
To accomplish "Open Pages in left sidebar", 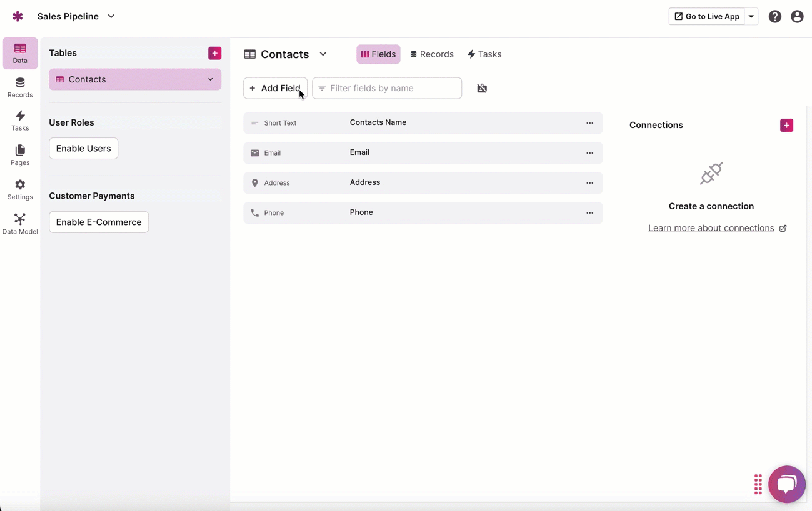I will coord(20,155).
